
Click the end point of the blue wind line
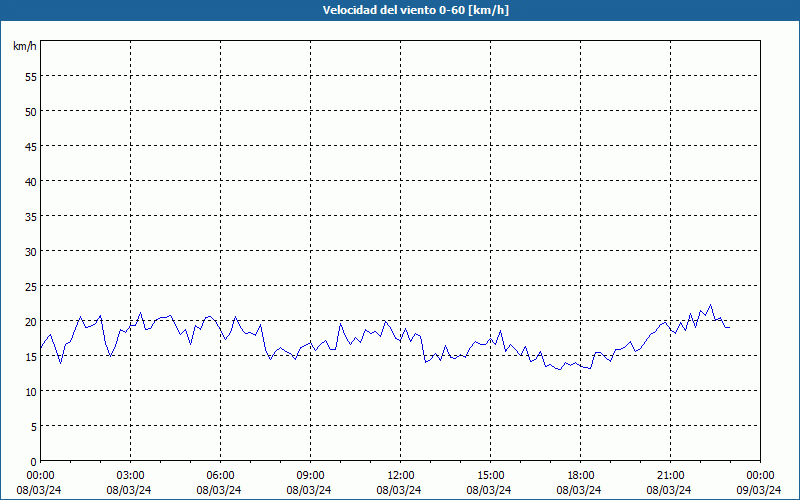pos(730,328)
